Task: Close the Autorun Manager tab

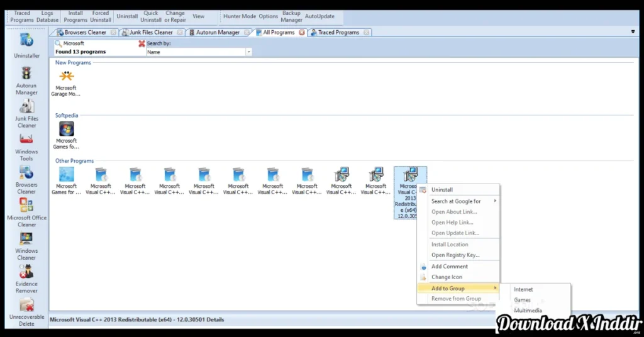Action: point(247,33)
